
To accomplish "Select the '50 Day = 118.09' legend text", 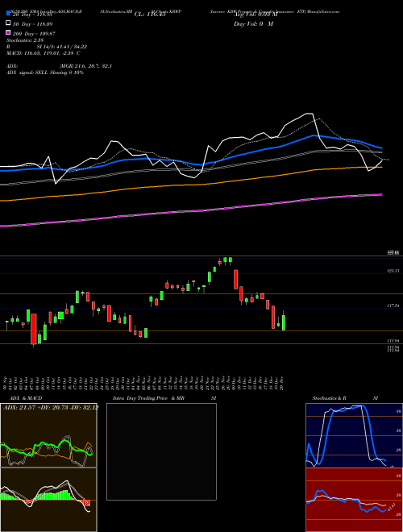I will [x=33, y=24].
